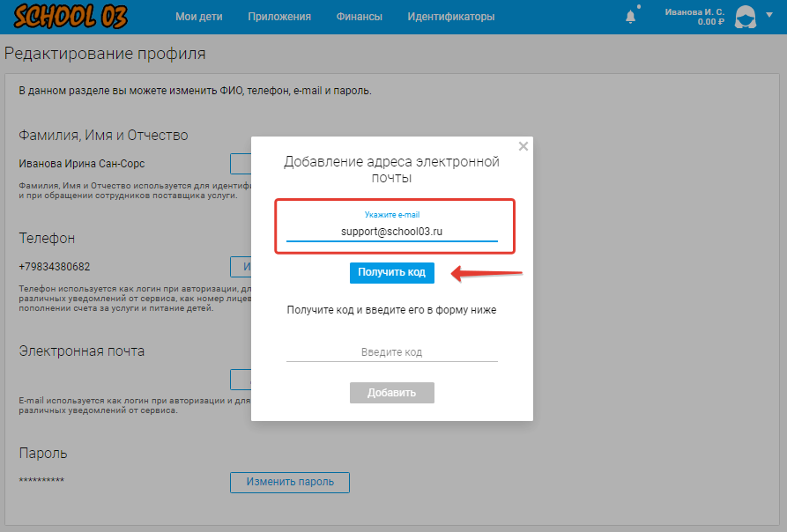Viewport: 787px width, 532px height.
Task: Click the Редактирование профиля heading
Action: click(x=105, y=54)
